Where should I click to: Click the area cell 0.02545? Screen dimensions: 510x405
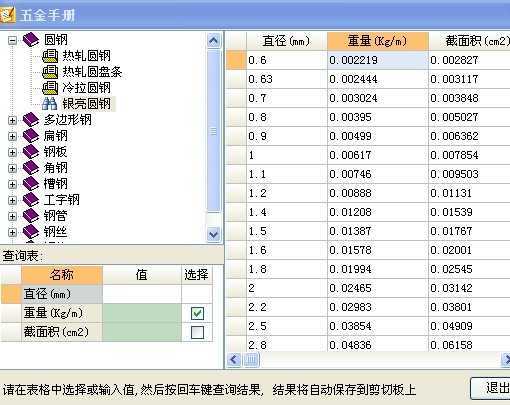(x=469, y=269)
